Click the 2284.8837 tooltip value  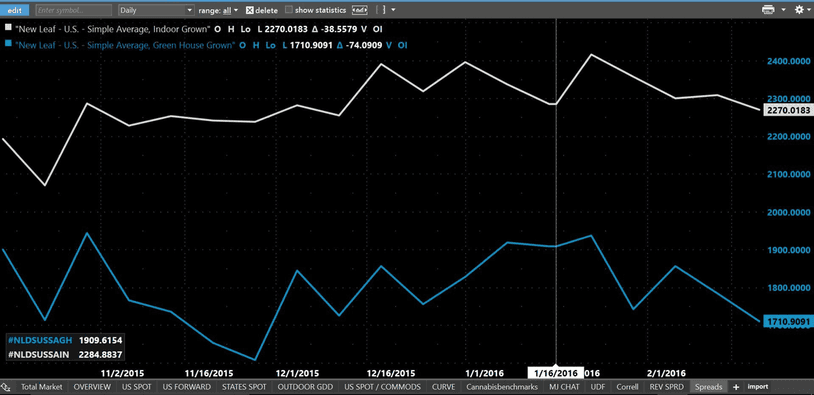tap(100, 355)
